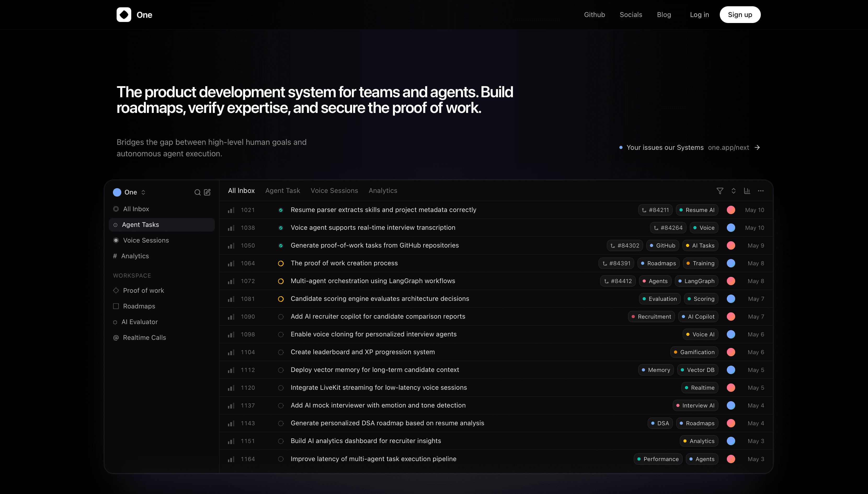Image resolution: width=868 pixels, height=494 pixels.
Task: Open the filter icon in inbox toolbar
Action: tap(720, 191)
